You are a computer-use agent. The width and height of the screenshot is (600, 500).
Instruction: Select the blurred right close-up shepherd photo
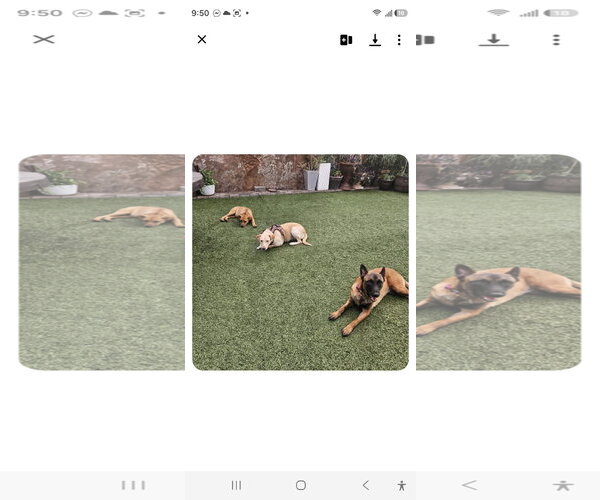coord(499,262)
